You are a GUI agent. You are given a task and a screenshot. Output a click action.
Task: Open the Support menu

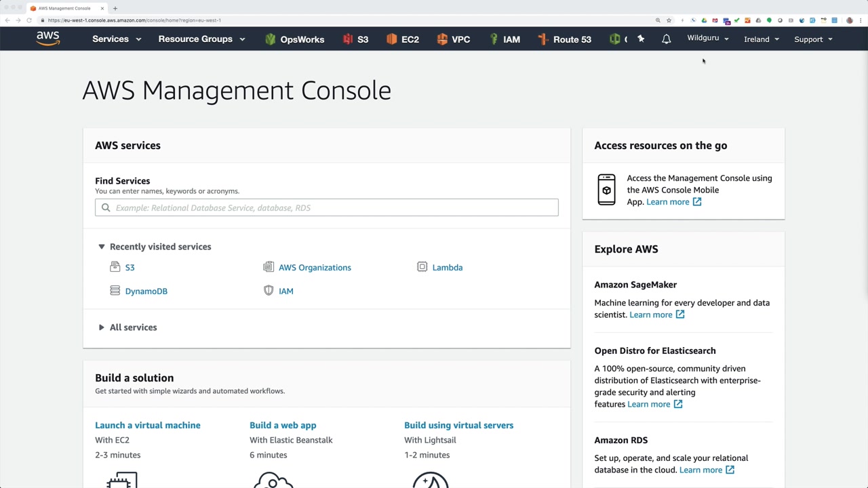point(812,39)
